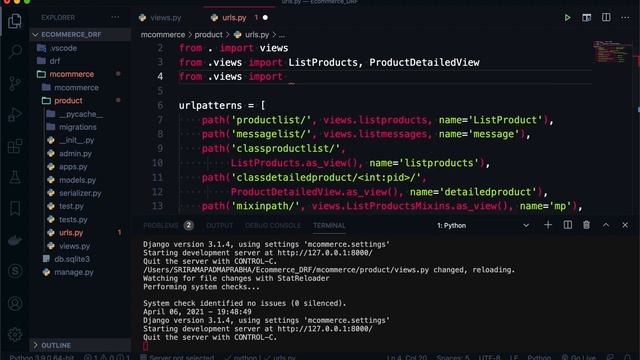Viewport: 640px width, 360px height.
Task: Open the last http://127.0.0.1:8000/ terminal link
Action: coord(325,329)
